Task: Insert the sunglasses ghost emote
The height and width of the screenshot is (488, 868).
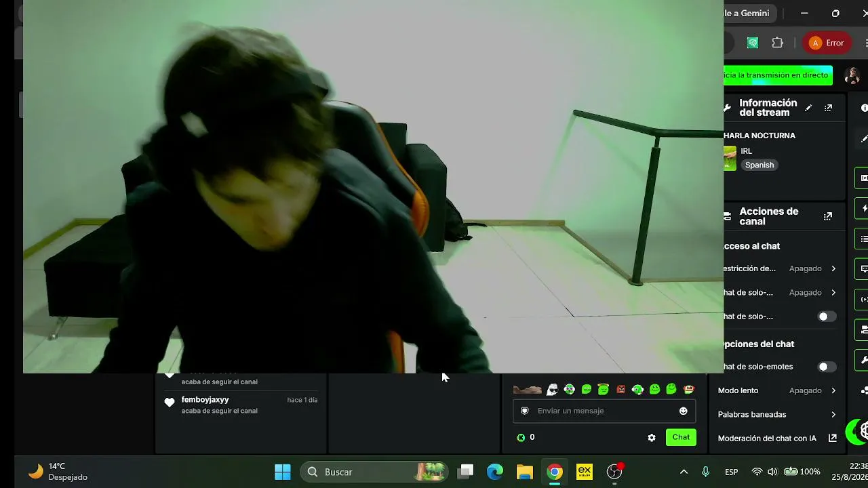Action: (x=553, y=389)
